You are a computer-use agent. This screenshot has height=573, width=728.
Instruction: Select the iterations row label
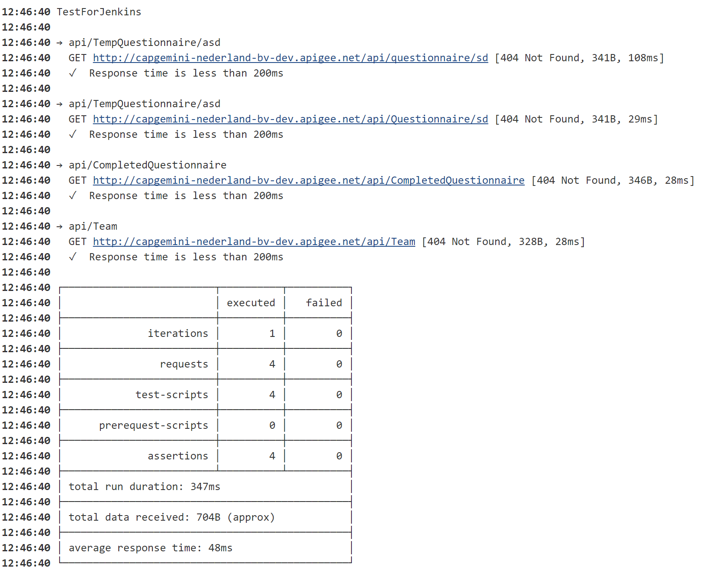(178, 334)
